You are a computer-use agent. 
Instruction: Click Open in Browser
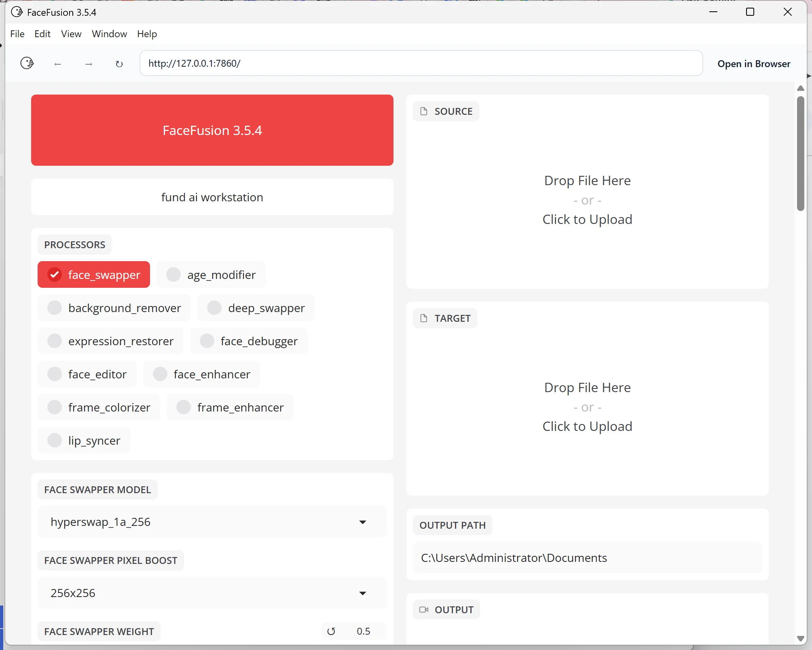coord(754,64)
